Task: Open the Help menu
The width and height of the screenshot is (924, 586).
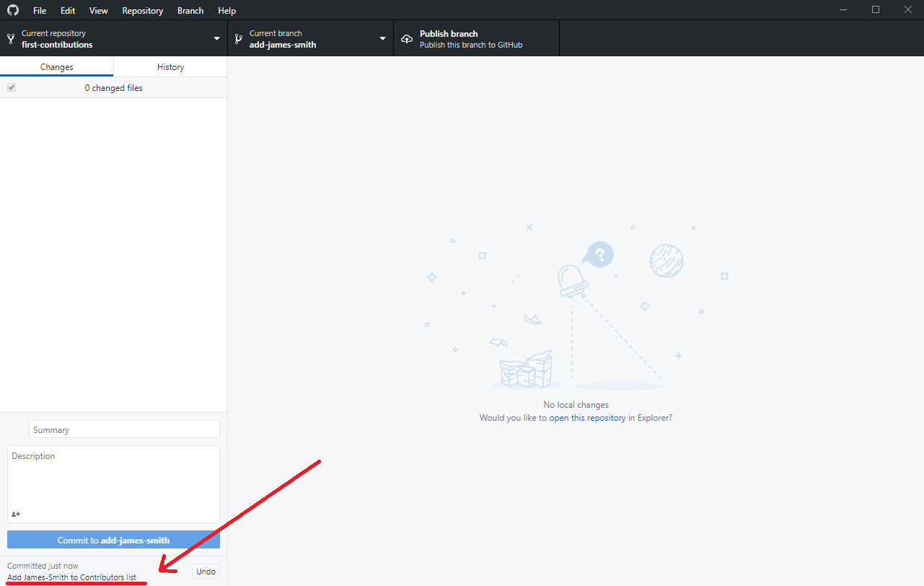Action: tap(227, 11)
